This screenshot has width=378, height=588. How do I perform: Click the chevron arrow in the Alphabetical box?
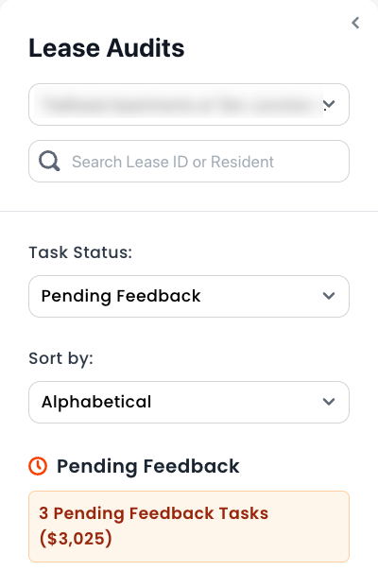tap(329, 402)
